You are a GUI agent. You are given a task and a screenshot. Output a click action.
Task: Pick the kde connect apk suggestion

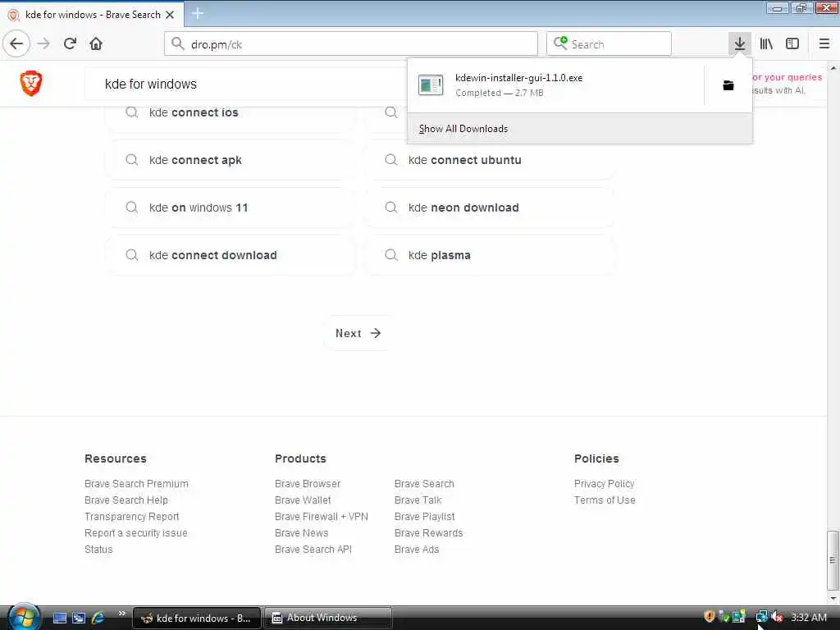pos(231,160)
